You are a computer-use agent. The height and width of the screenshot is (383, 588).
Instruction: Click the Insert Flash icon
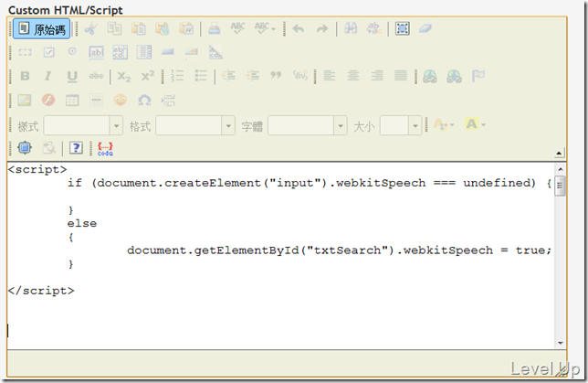pyautogui.click(x=48, y=101)
